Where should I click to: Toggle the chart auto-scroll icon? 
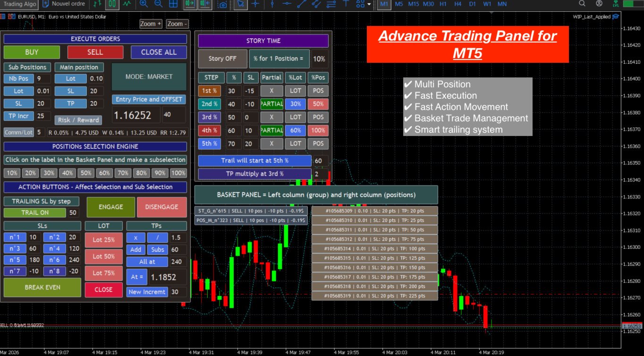pos(190,4)
